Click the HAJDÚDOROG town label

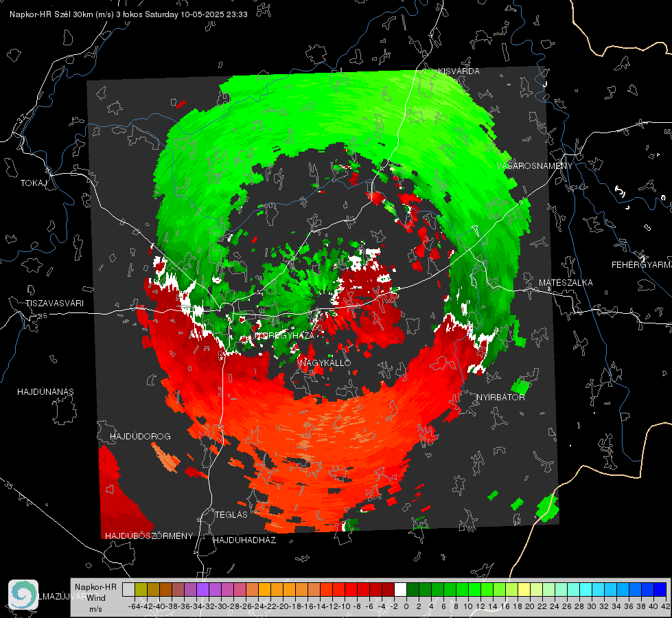pos(140,437)
